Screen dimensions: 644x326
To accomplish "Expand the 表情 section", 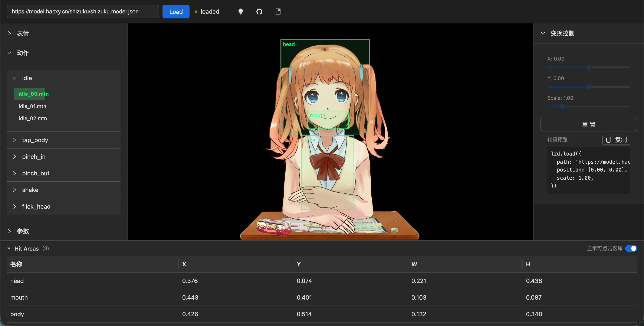I will coord(10,33).
